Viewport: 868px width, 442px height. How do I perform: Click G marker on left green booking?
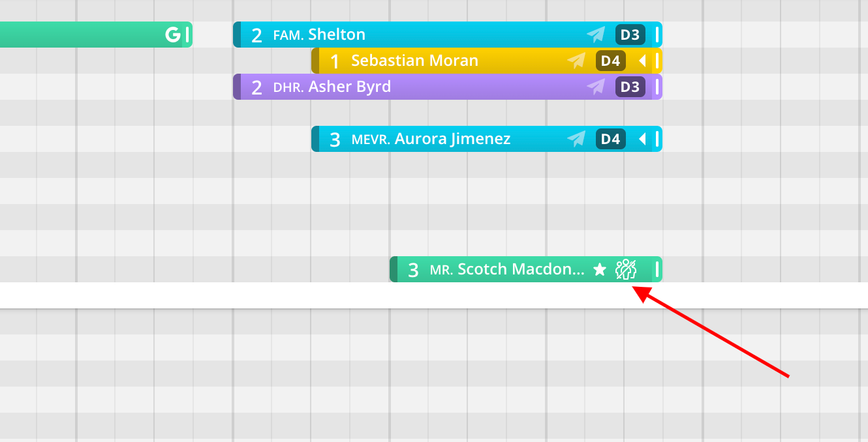[x=172, y=35]
